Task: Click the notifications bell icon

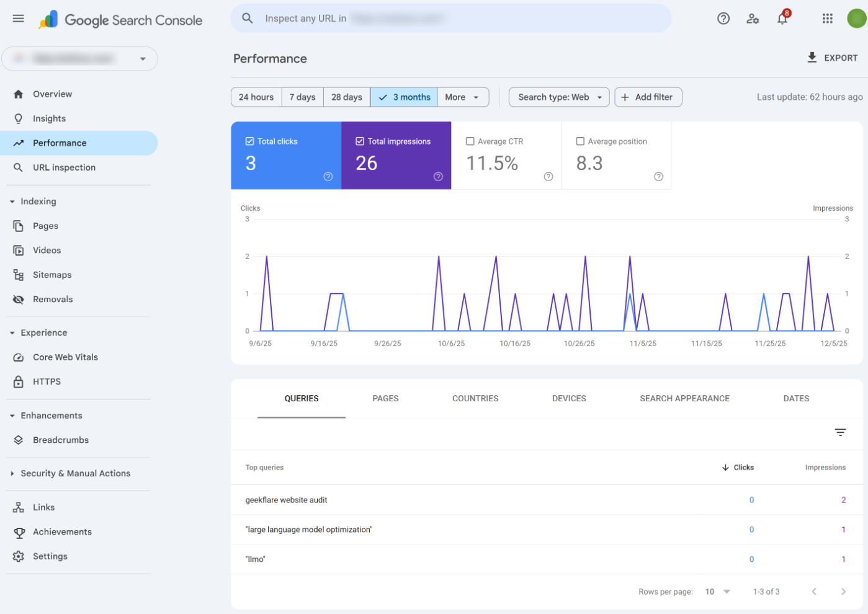Action: pos(782,19)
